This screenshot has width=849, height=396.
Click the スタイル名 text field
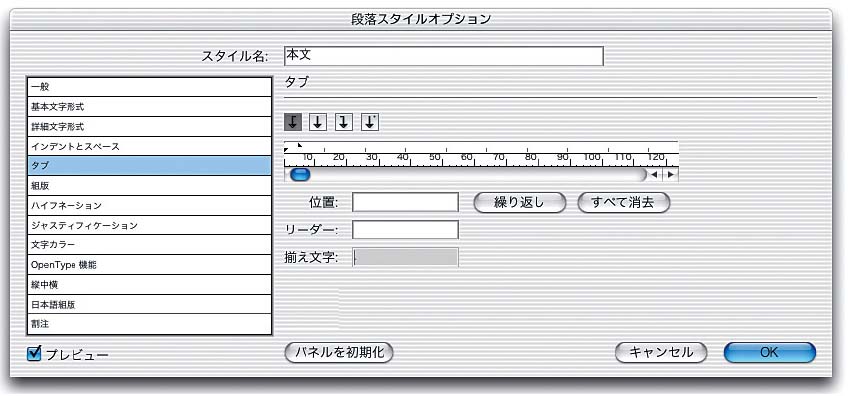(x=443, y=56)
